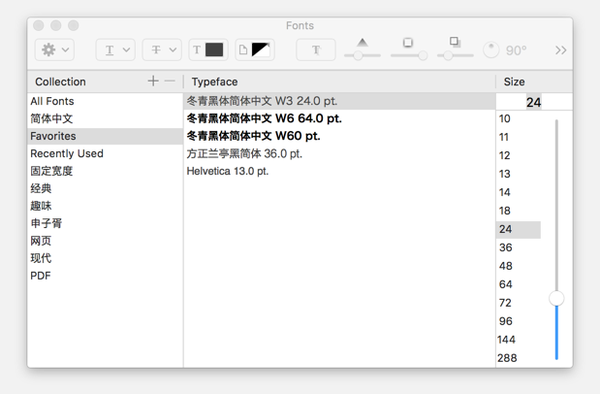The height and width of the screenshot is (394, 600).
Task: Add a new collection with plus
Action: click(153, 81)
